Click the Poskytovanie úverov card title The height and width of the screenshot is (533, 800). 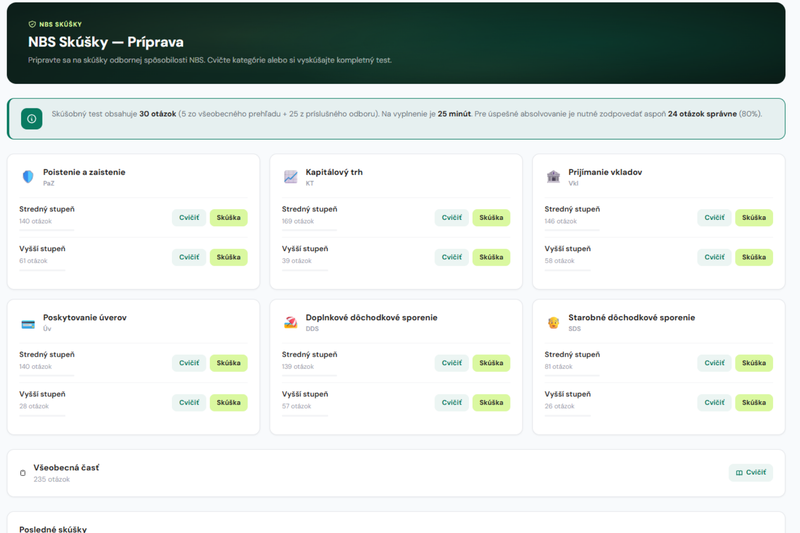pyautogui.click(x=85, y=317)
